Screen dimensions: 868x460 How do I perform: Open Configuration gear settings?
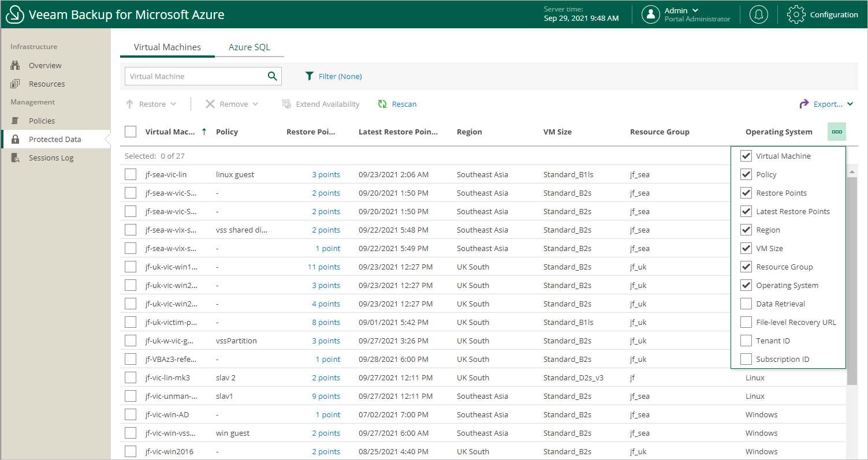pos(796,14)
